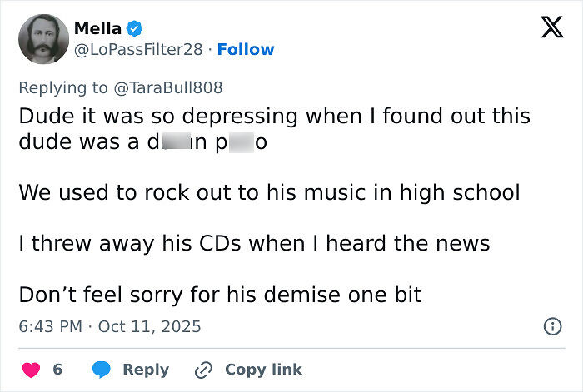Screen dimensions: 583x392
Task: Click the X logo in the corner
Action: pos(551,28)
